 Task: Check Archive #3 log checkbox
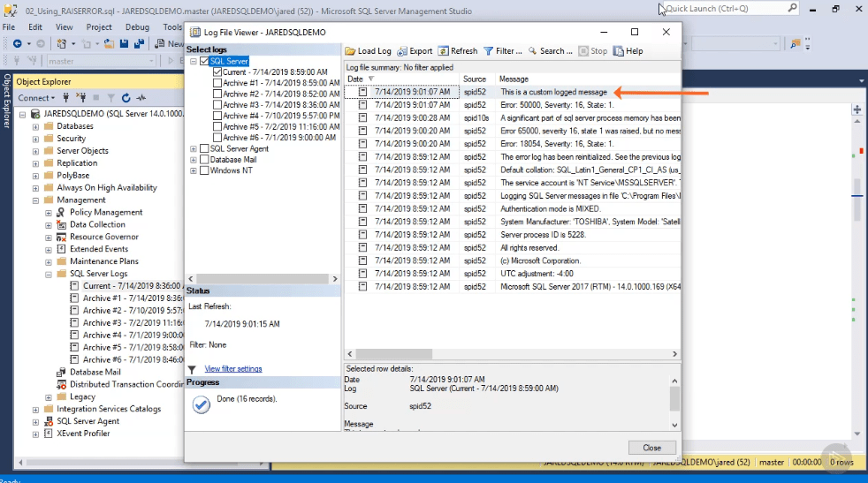tap(217, 105)
